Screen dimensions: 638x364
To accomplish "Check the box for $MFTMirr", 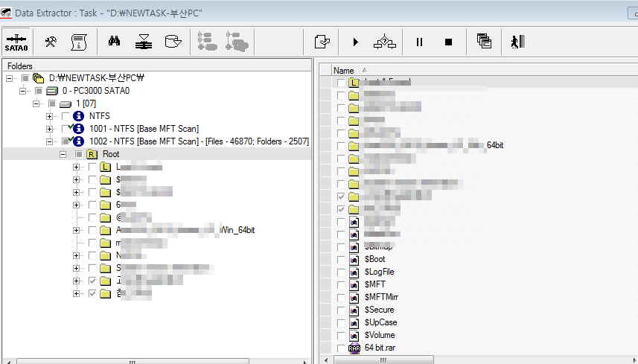I will point(341,297).
